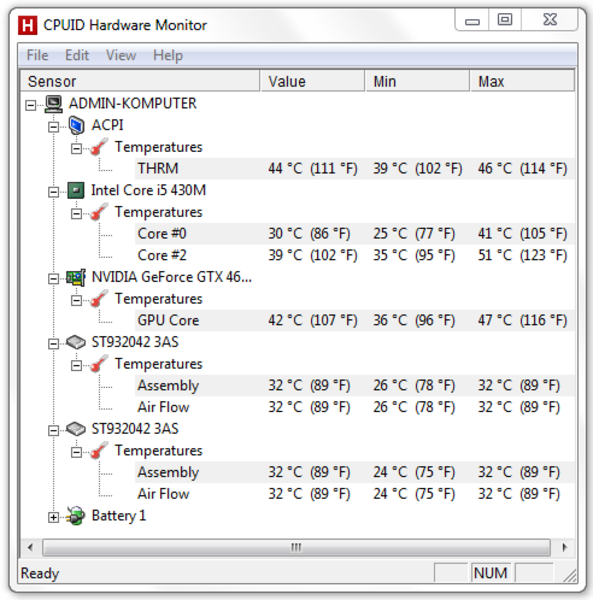Click the NVIDIA GeForce graphics card icon

[x=76, y=277]
